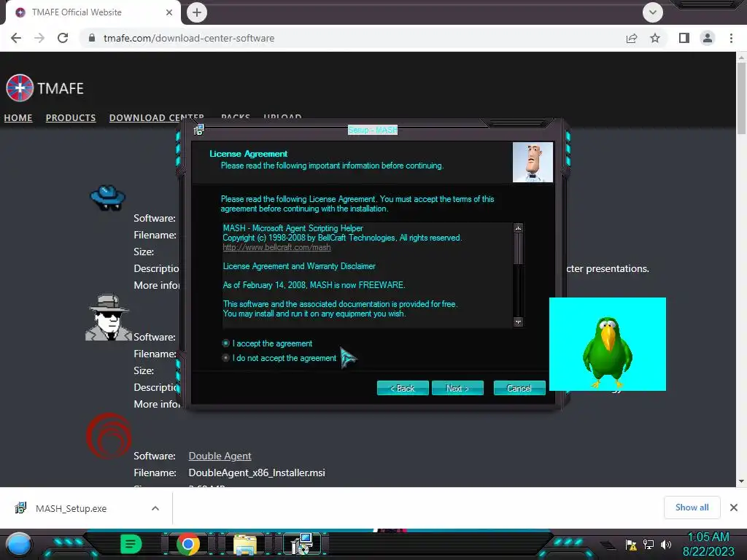Click the padlock site info icon

tap(92, 38)
